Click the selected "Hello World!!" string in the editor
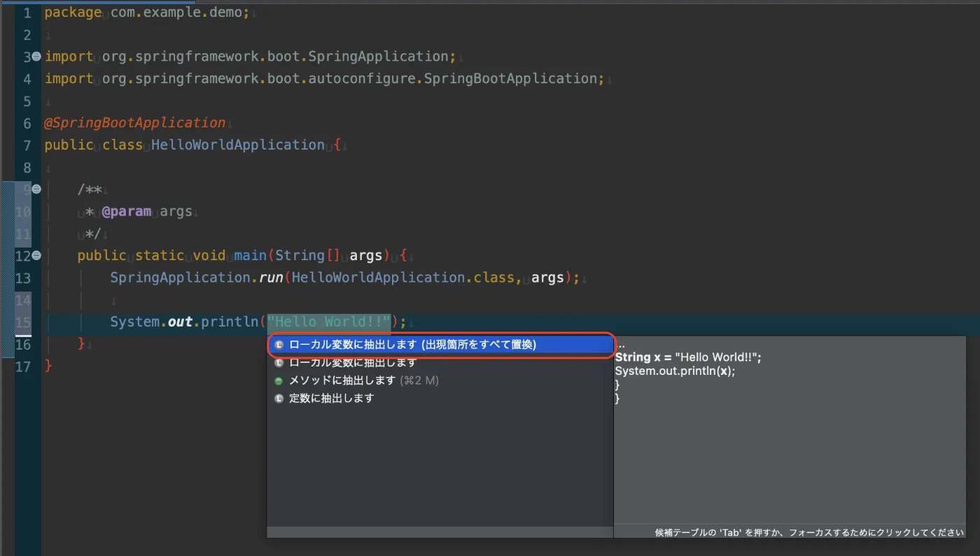Image resolution: width=980 pixels, height=556 pixels. point(328,322)
